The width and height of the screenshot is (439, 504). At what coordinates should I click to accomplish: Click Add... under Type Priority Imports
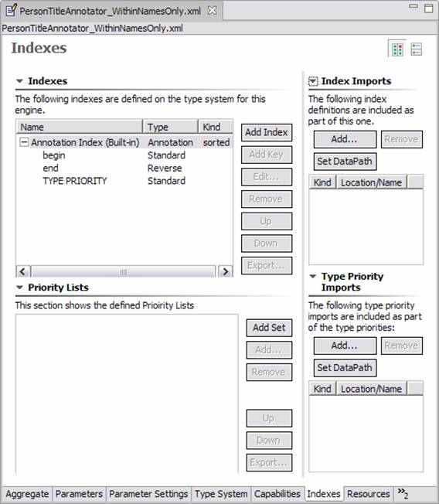click(345, 346)
